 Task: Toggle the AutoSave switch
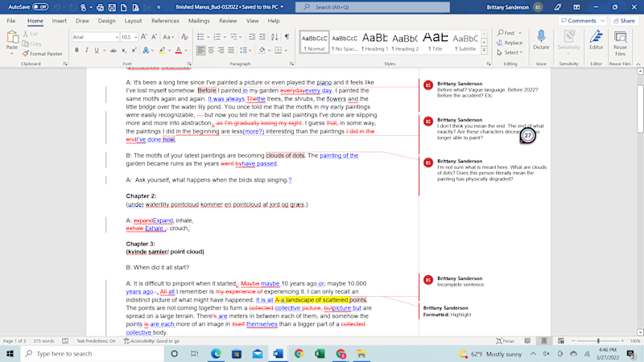point(40,7)
